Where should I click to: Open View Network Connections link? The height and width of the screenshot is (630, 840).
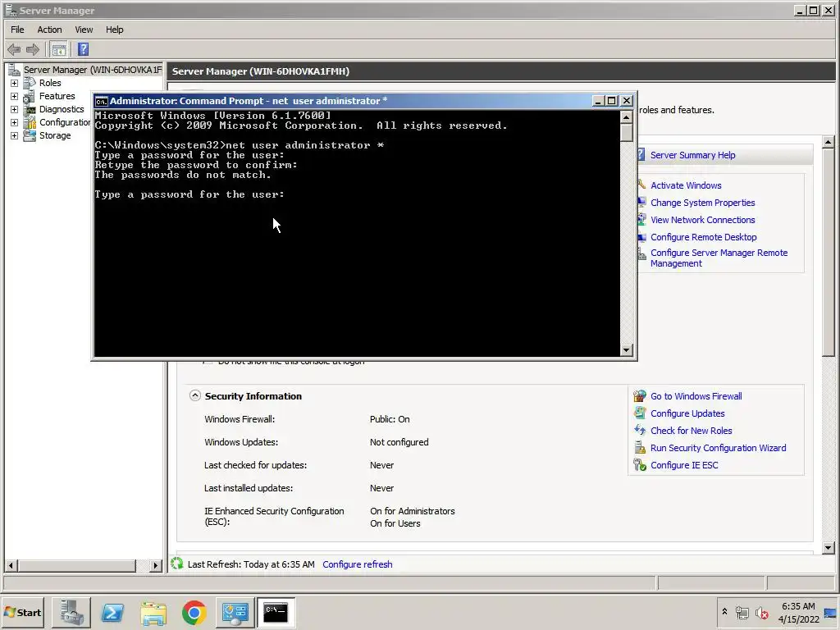point(702,220)
